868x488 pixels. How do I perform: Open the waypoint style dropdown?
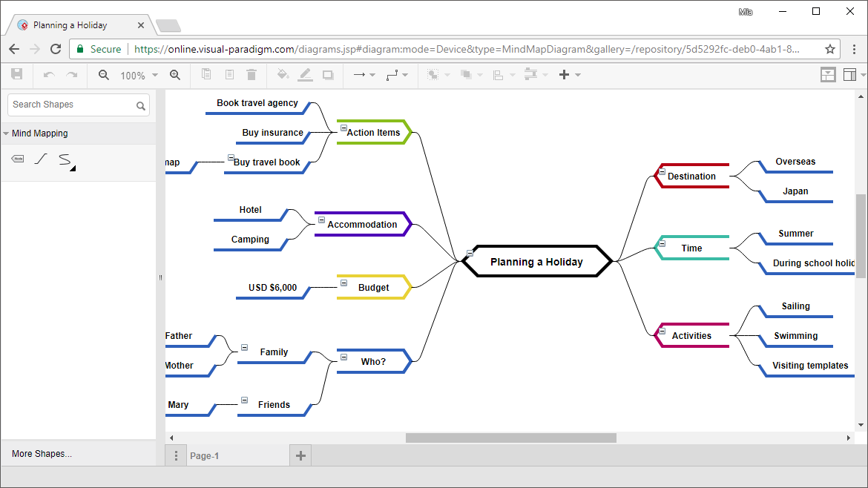pos(405,75)
